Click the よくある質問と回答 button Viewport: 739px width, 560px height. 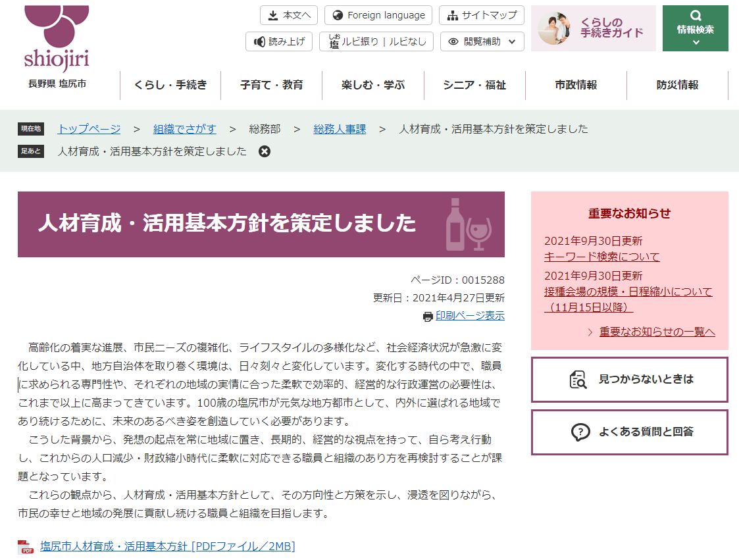(x=629, y=432)
